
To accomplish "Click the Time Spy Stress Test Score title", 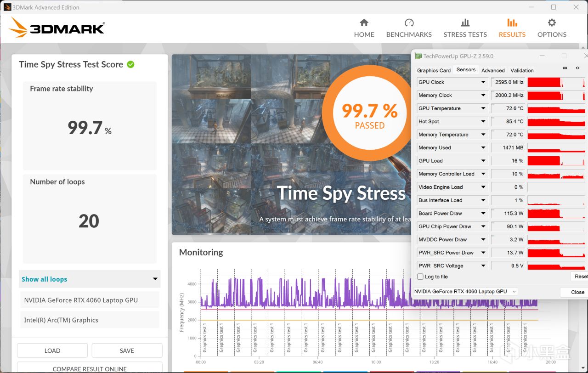I will coord(71,64).
